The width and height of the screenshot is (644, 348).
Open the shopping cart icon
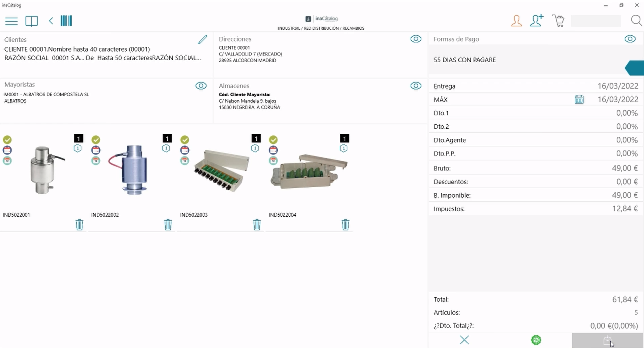[x=558, y=21]
